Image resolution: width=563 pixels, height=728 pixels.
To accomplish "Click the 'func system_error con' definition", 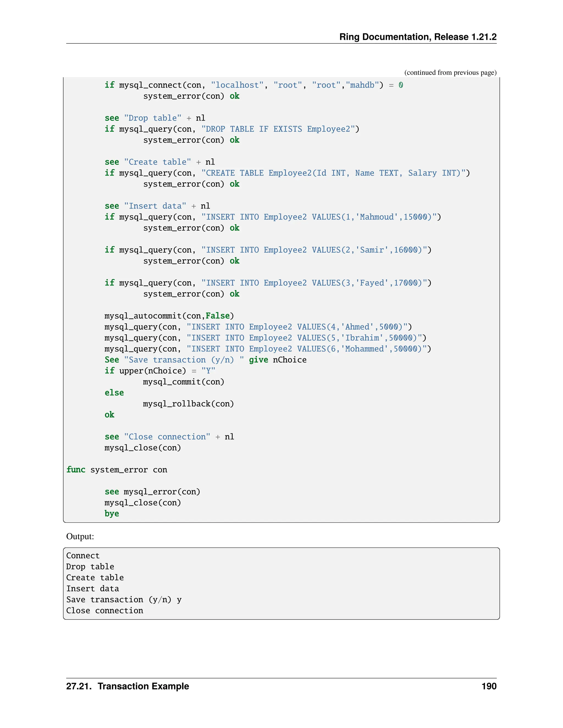I will 117,470.
